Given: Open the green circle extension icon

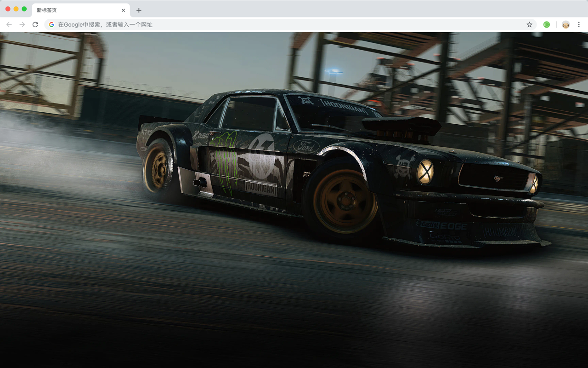Looking at the screenshot, I should point(547,24).
